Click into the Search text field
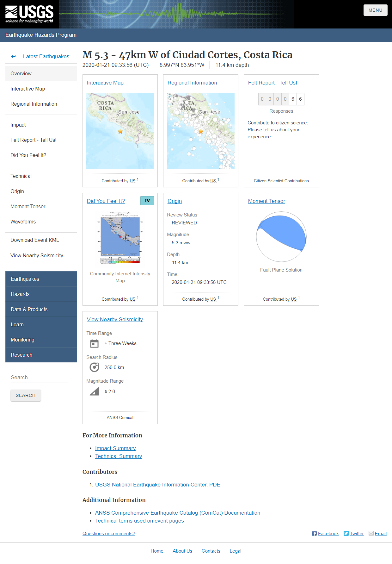 coord(39,377)
